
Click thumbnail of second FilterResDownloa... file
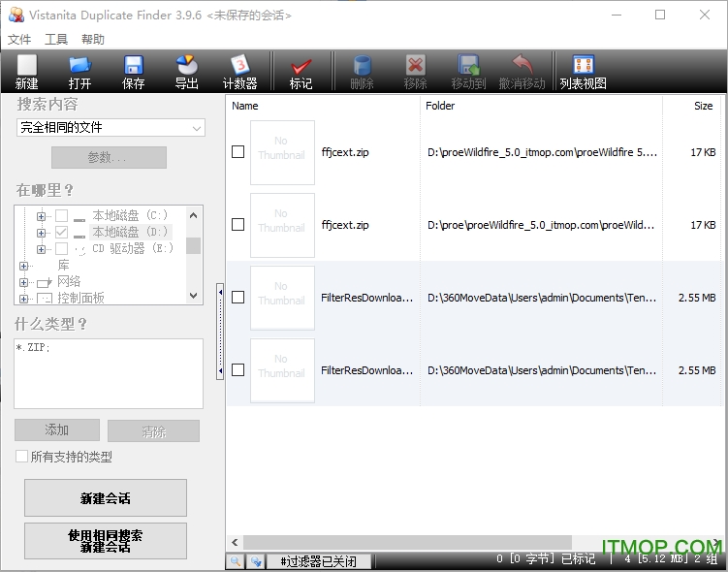tap(282, 370)
